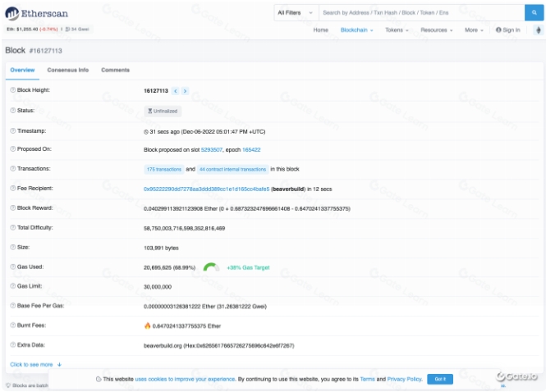Open the 175 transactions link
This screenshot has height=392, width=546.
(x=163, y=170)
